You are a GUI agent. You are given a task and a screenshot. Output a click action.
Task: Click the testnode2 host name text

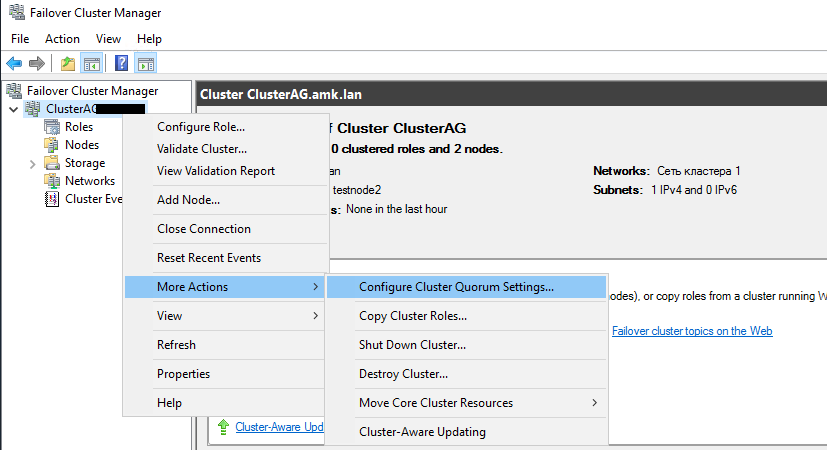click(357, 190)
